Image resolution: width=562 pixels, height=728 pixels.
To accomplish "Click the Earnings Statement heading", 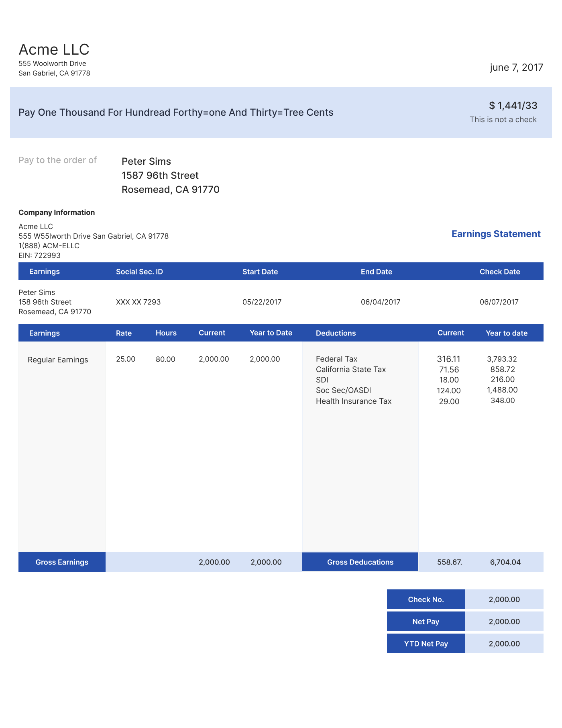I will click(496, 234).
